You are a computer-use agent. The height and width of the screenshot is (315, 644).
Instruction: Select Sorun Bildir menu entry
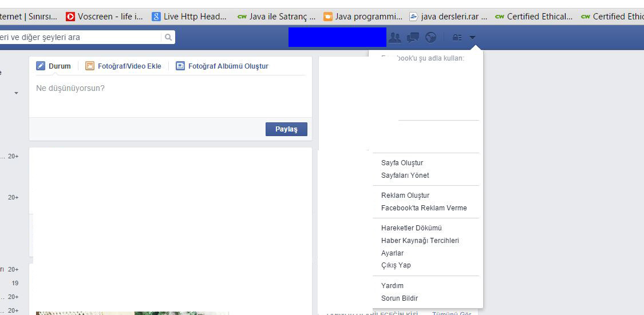pyautogui.click(x=400, y=298)
